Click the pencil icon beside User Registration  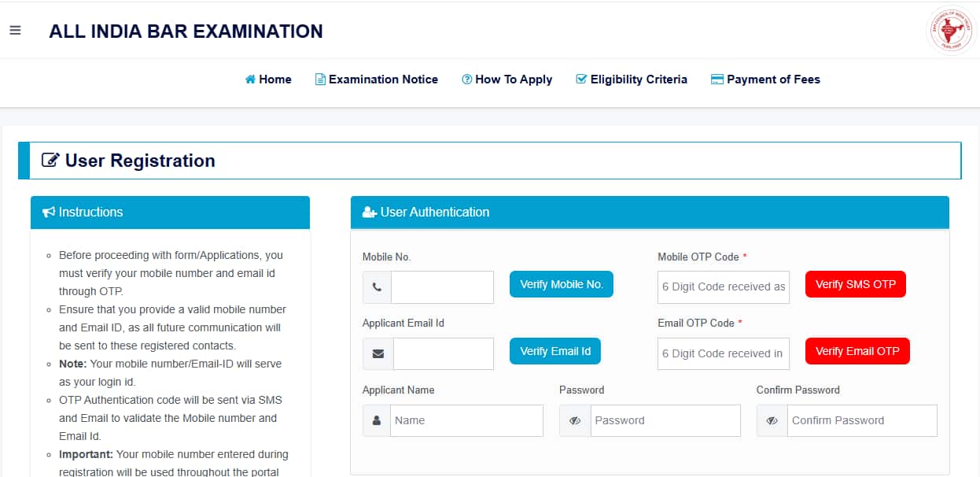coord(50,160)
